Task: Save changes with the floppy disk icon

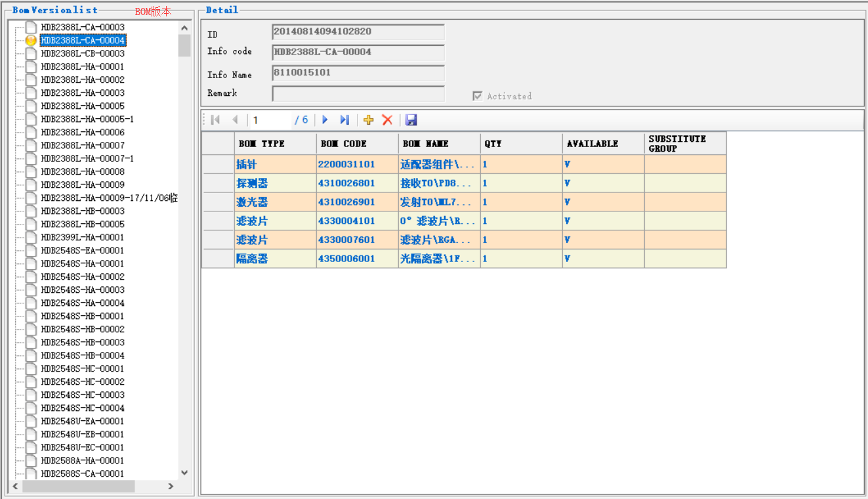Action: coord(411,119)
